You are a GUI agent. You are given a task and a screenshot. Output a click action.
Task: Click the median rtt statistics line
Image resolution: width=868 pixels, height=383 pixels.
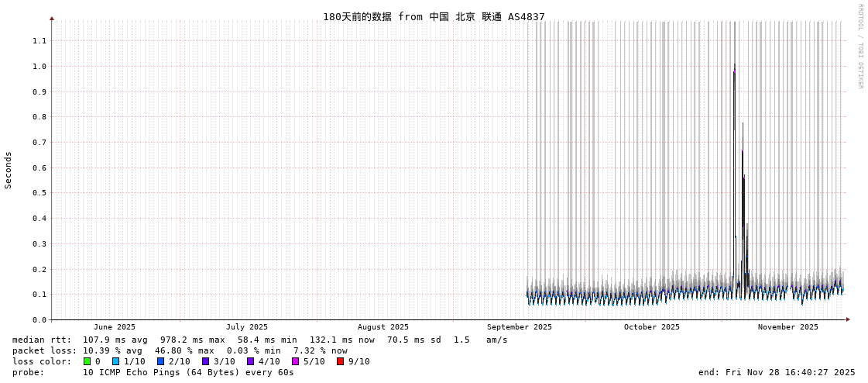tap(259, 340)
